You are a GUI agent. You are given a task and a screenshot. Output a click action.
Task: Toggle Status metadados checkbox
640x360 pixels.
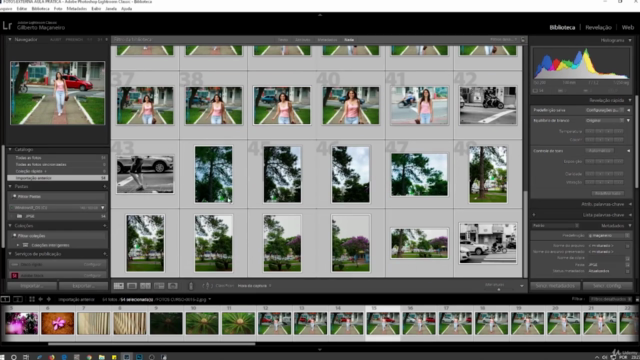click(627, 271)
